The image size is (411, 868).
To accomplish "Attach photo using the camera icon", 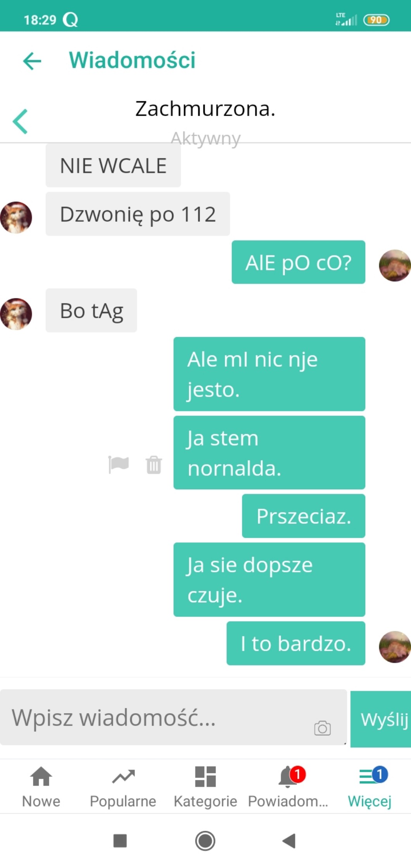I will click(x=323, y=728).
